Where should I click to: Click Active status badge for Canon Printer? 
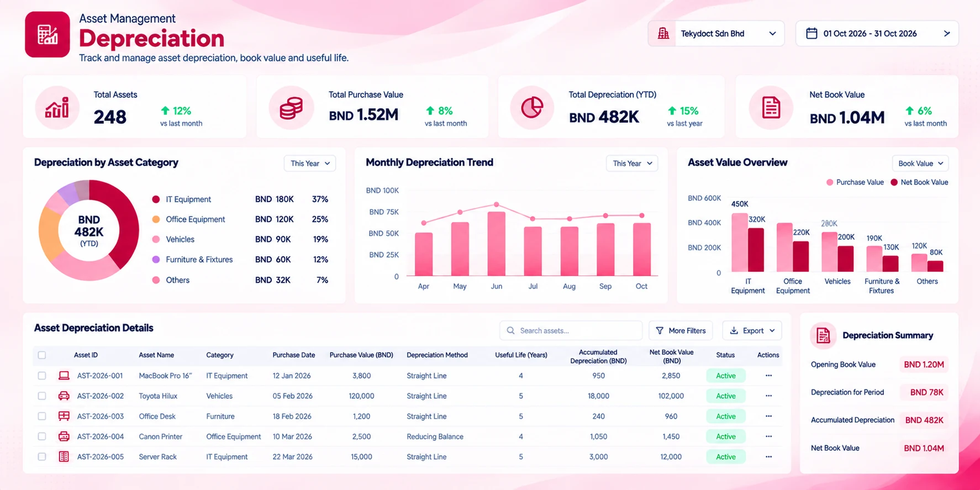725,436
